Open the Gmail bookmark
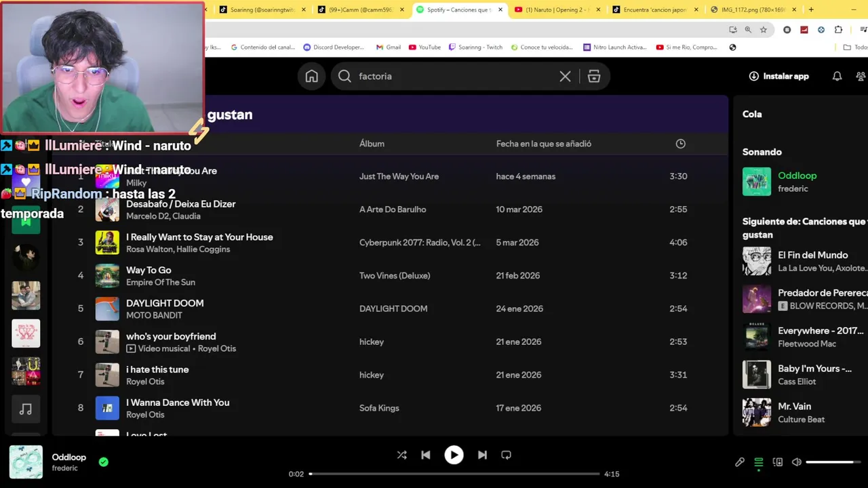 coord(387,47)
